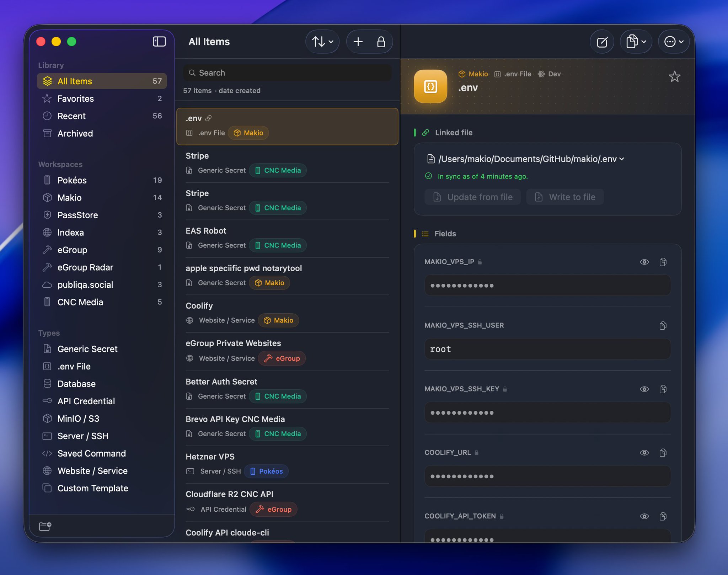Edit the .env item
Image resolution: width=728 pixels, height=575 pixels.
[x=602, y=42]
